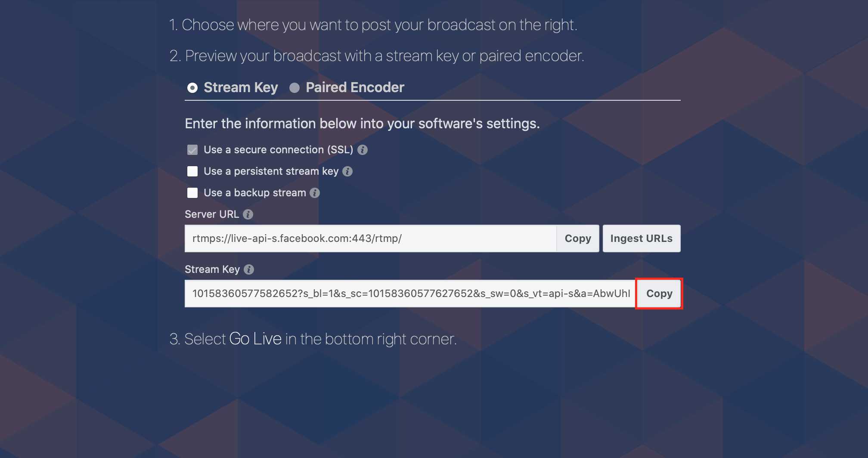The height and width of the screenshot is (458, 868).
Task: Open Ingest URLs
Action: point(641,238)
